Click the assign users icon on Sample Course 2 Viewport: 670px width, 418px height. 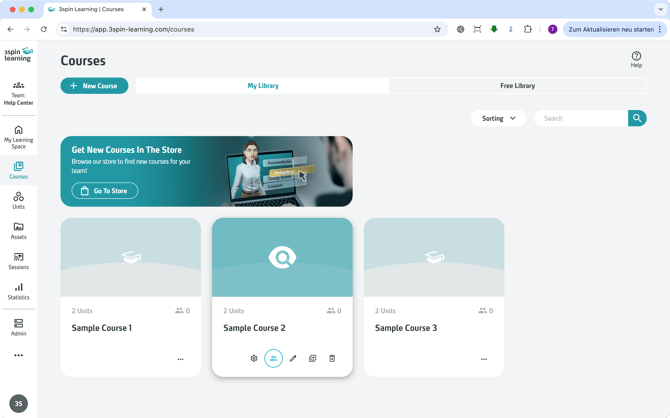click(x=273, y=358)
